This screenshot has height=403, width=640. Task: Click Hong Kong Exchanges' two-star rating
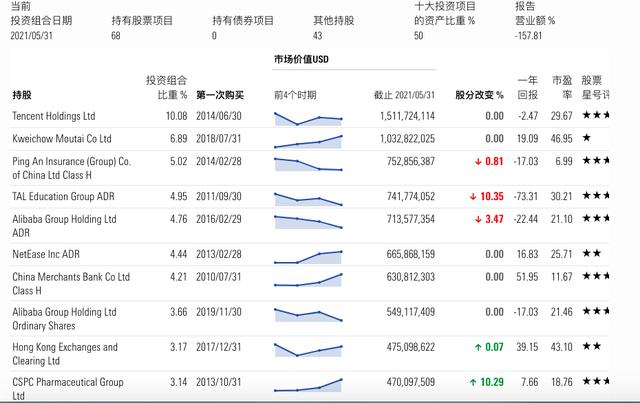[x=591, y=347]
